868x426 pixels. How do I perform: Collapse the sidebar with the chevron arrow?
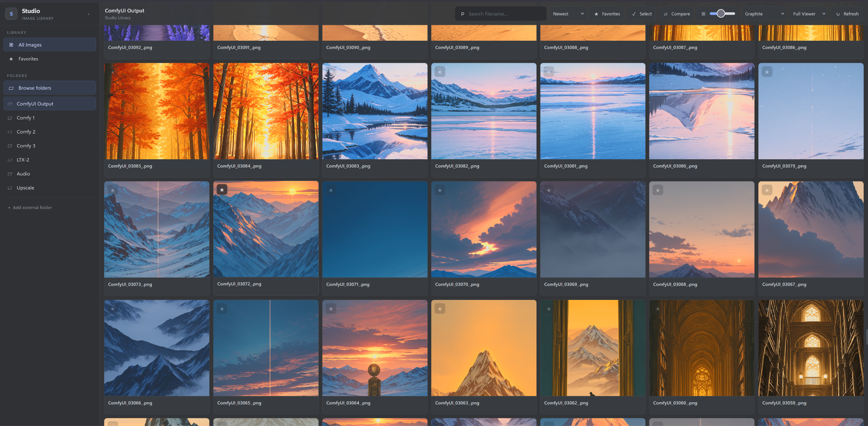click(x=89, y=14)
